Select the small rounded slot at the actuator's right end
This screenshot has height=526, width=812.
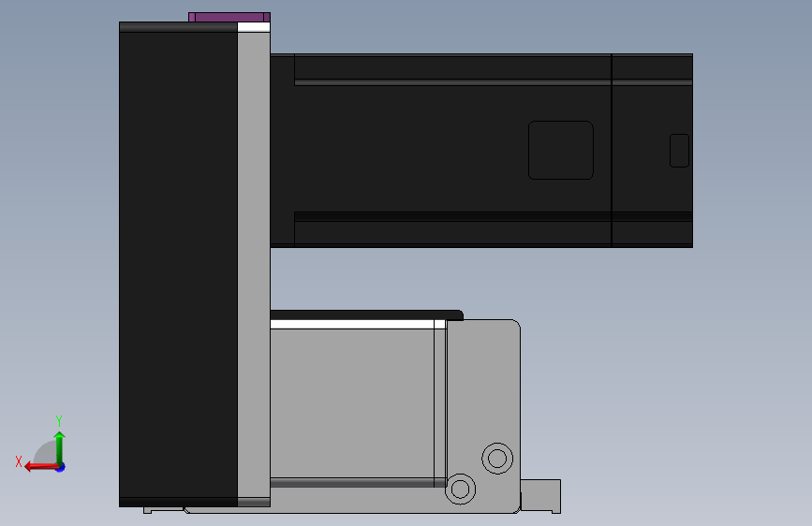(679, 151)
